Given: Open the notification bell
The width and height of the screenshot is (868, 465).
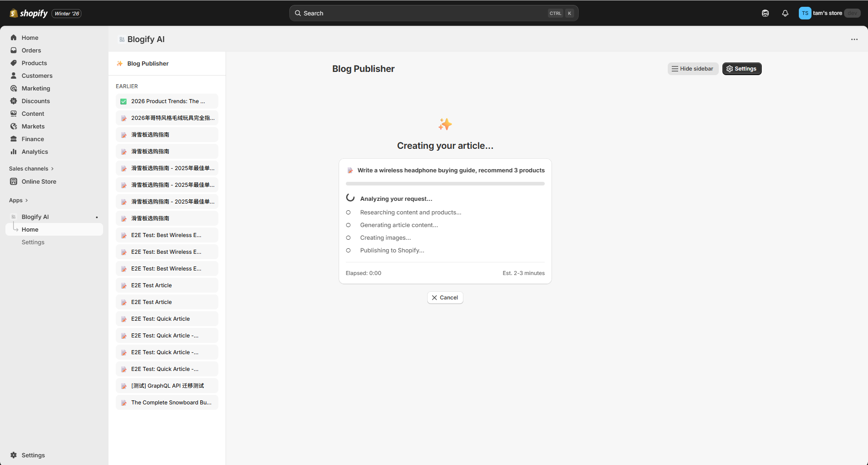Looking at the screenshot, I should [x=785, y=13].
